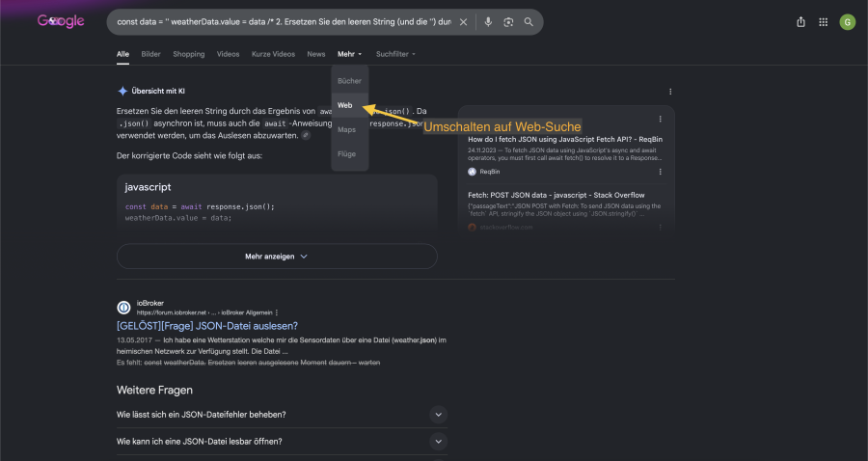Click the magnifier search icon
Image resolution: width=868 pixels, height=461 pixels.
pos(529,22)
